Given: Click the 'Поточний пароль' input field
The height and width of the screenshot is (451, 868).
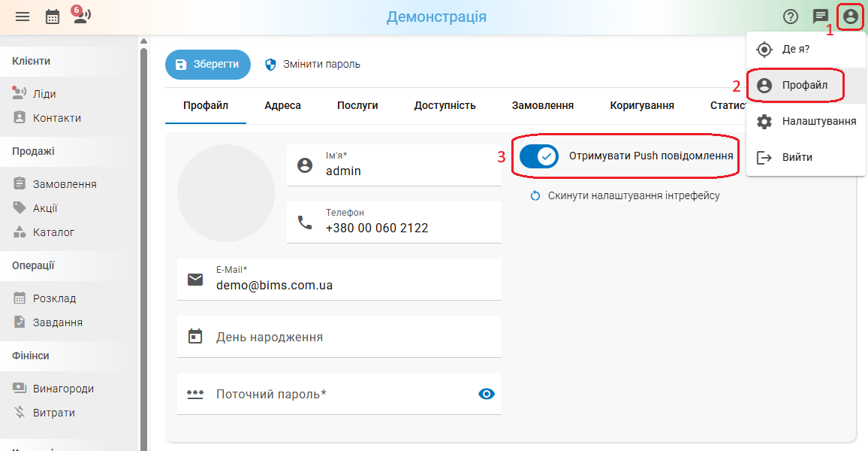Looking at the screenshot, I should point(339,393).
